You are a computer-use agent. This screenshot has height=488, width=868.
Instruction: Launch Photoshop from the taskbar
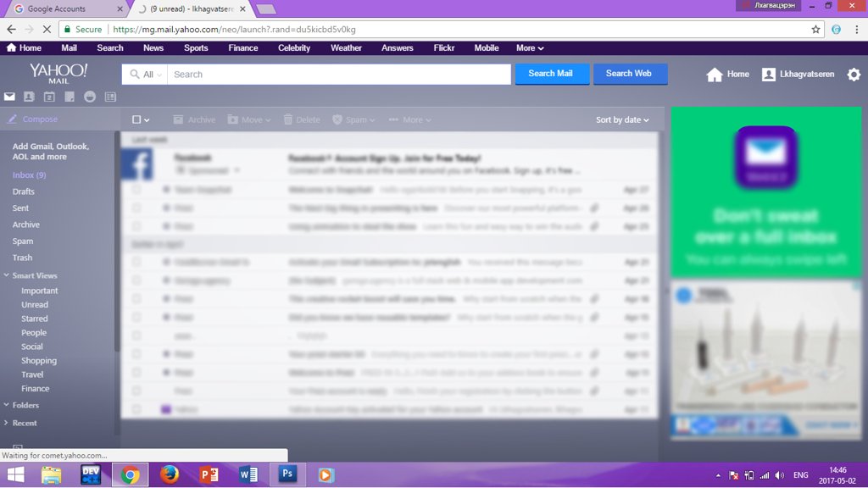coord(287,474)
